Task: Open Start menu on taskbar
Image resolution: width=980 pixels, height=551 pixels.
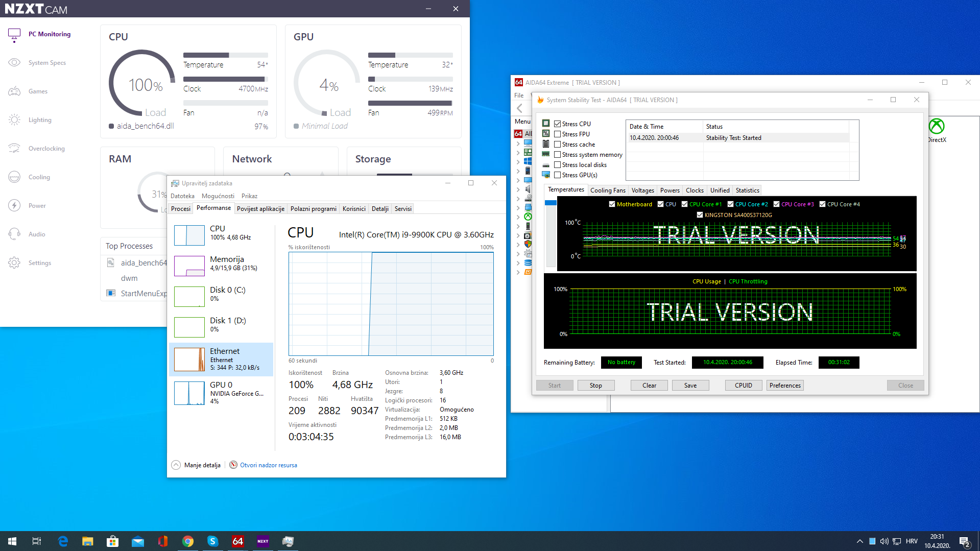Action: pyautogui.click(x=12, y=541)
